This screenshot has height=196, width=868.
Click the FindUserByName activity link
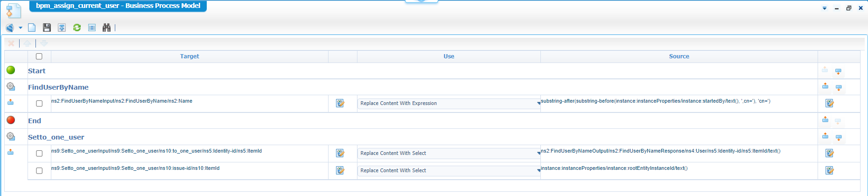(x=58, y=87)
